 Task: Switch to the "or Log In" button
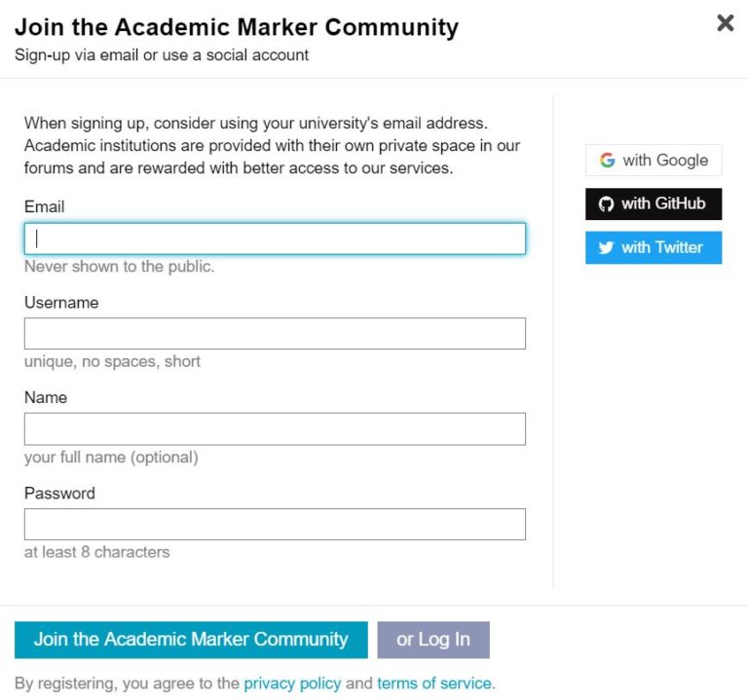click(x=433, y=640)
